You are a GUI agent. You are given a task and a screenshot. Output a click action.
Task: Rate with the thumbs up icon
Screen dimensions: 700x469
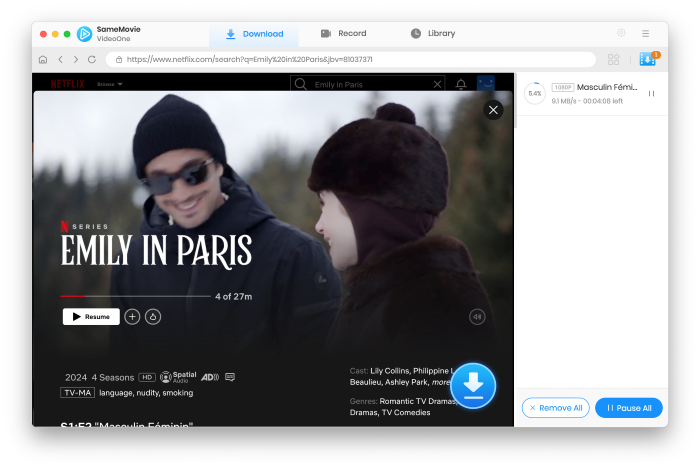point(153,316)
